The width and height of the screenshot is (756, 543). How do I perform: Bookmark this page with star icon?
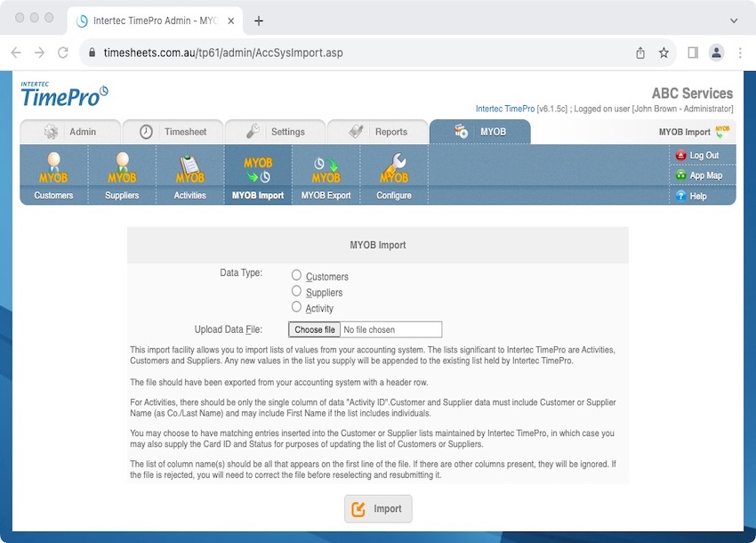coord(664,53)
